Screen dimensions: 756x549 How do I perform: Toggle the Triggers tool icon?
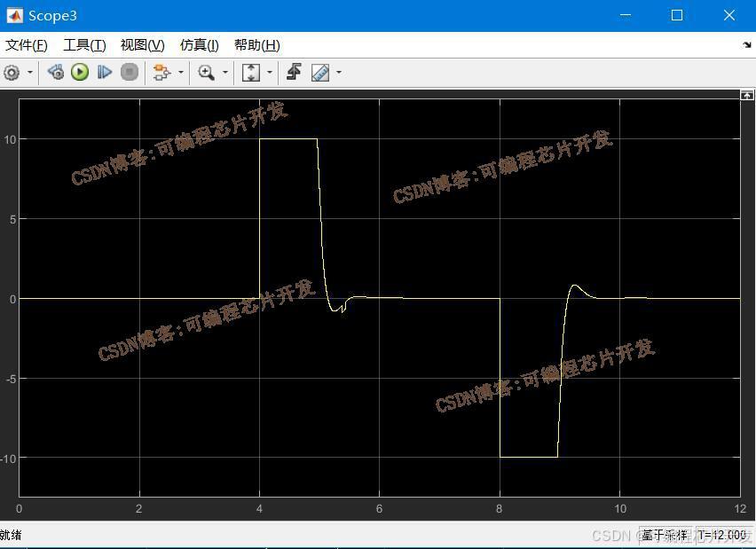pos(294,73)
